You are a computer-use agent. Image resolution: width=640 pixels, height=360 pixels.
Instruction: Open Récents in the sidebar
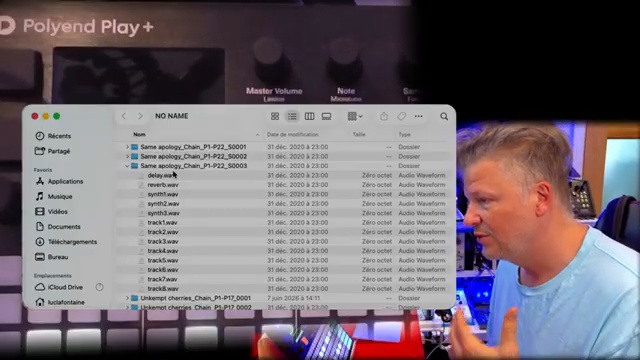[53, 136]
